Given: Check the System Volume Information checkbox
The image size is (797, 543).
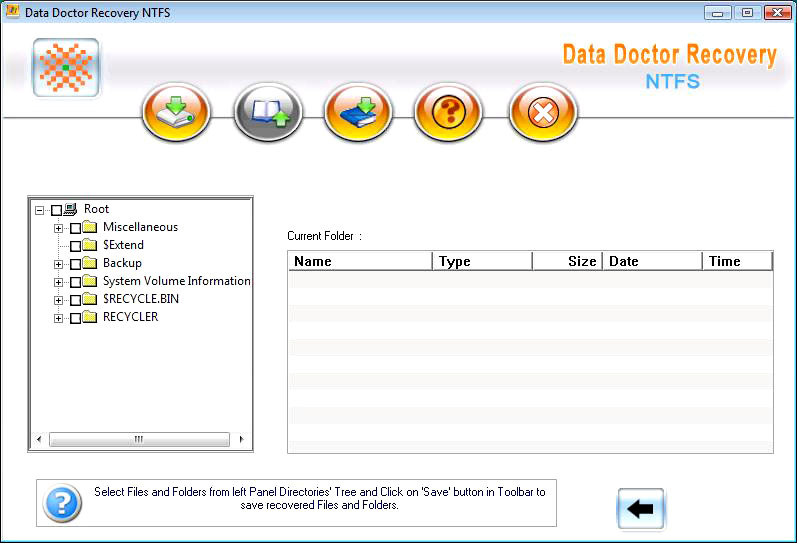Looking at the screenshot, I should click(75, 282).
